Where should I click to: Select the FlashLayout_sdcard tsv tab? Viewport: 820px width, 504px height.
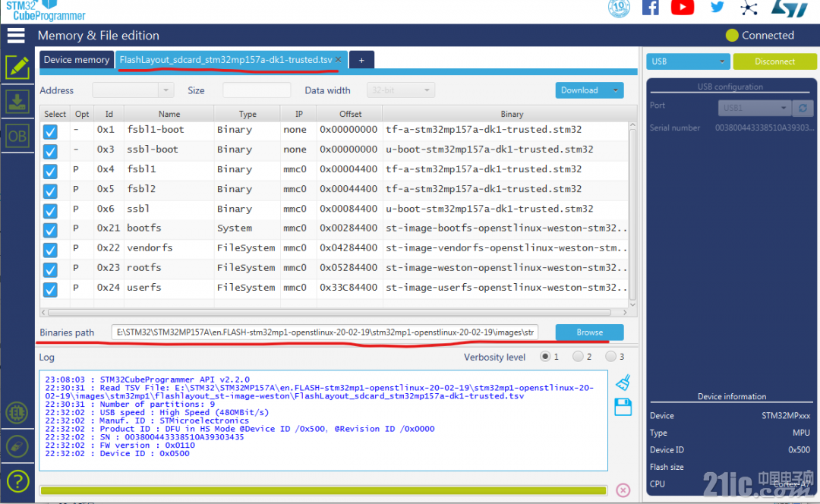point(225,60)
